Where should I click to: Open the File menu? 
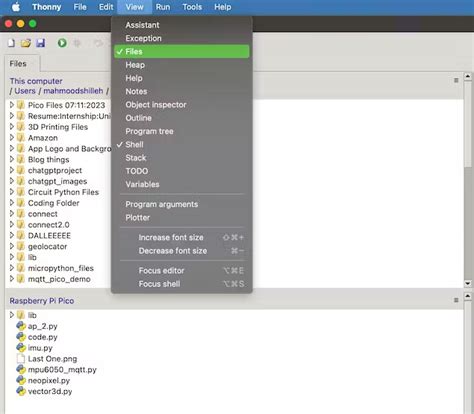click(x=80, y=7)
